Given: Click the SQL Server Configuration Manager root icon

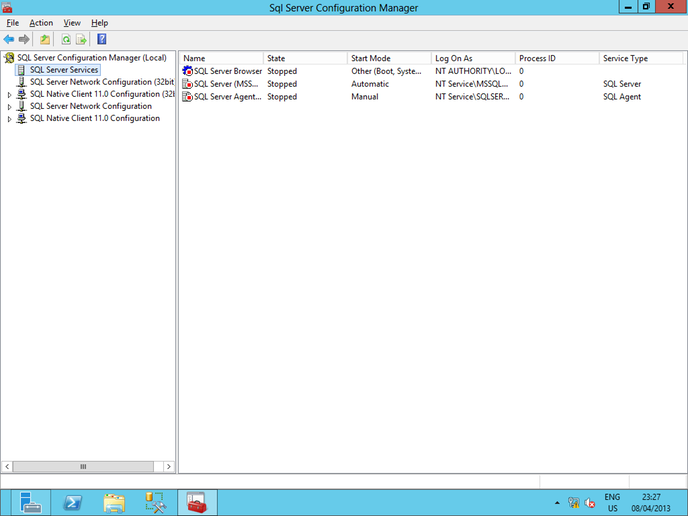Looking at the screenshot, I should [9, 57].
